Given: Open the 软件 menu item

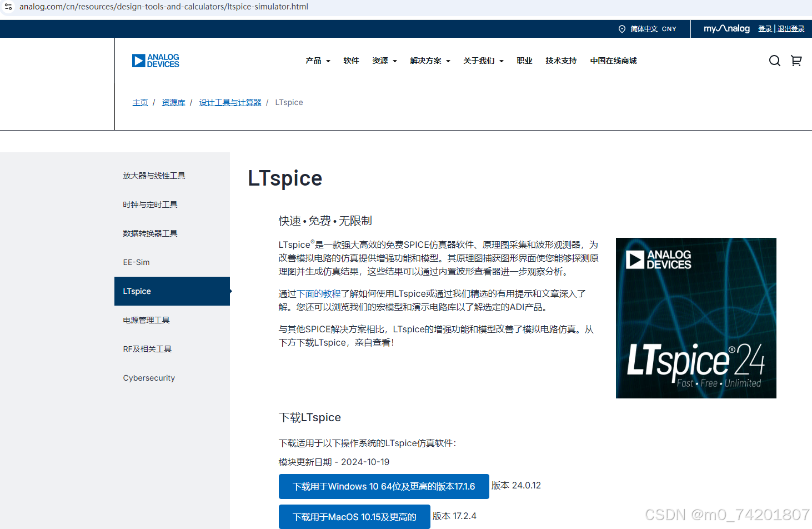Looking at the screenshot, I should (x=351, y=61).
